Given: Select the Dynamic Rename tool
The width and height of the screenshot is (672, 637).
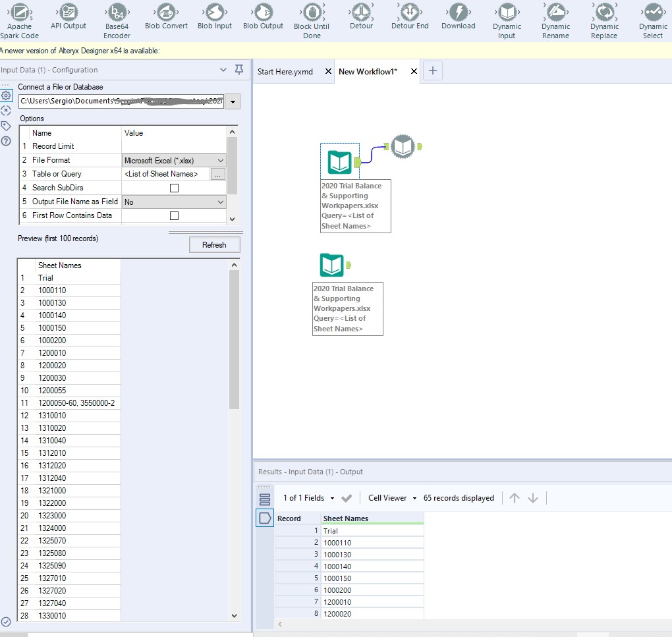Looking at the screenshot, I should 555,12.
